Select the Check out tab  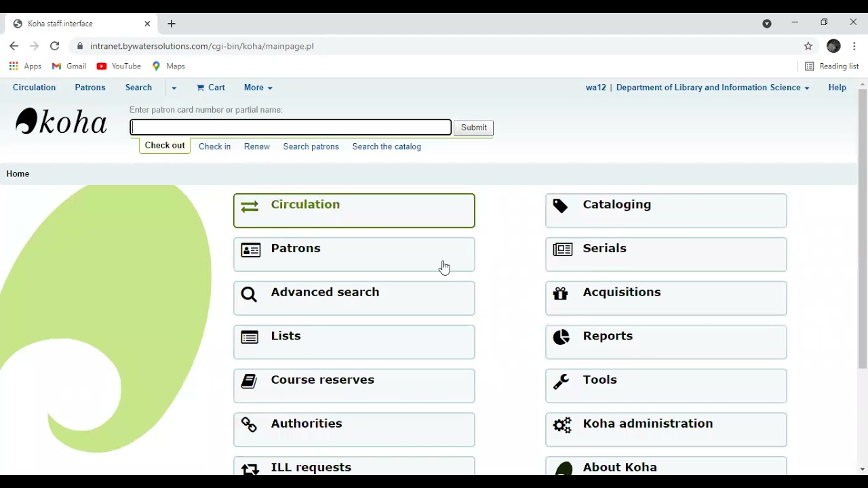(x=165, y=146)
